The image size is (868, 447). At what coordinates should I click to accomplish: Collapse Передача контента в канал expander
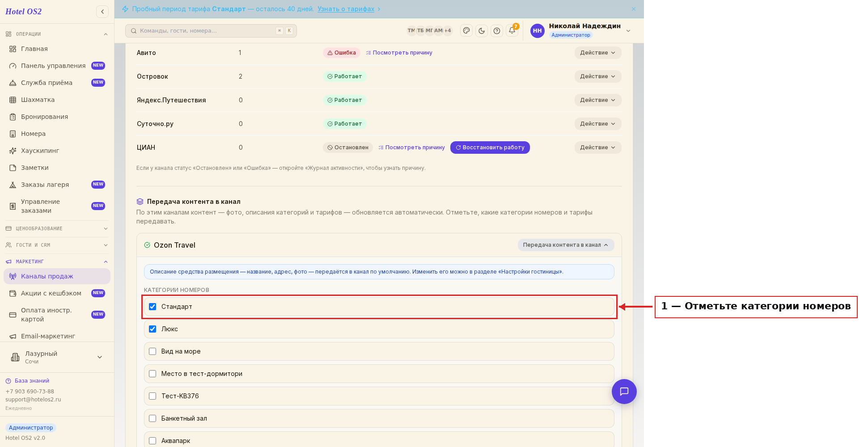click(x=566, y=245)
